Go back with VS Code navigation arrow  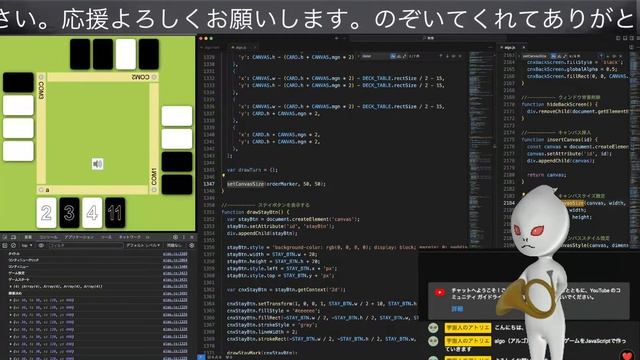(336, 38)
